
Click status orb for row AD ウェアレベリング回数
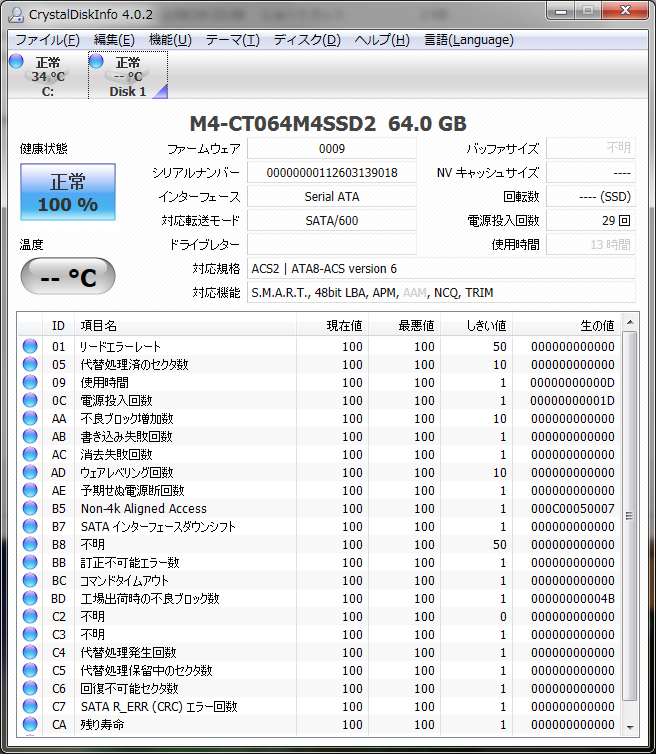(x=30, y=472)
